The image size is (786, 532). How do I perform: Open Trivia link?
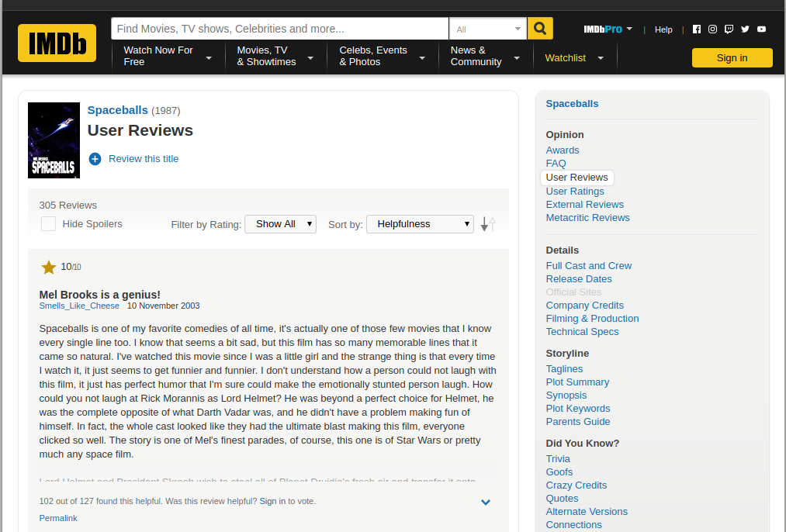tap(558, 459)
